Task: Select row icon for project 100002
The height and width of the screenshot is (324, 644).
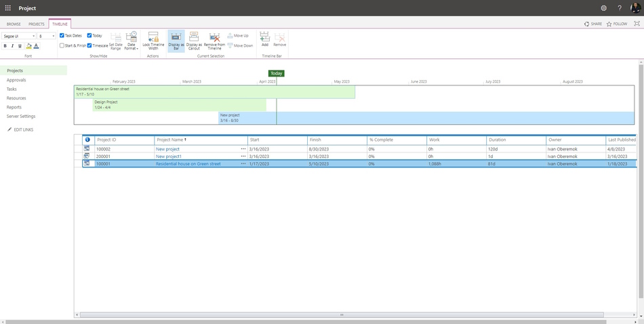Action: 87,149
